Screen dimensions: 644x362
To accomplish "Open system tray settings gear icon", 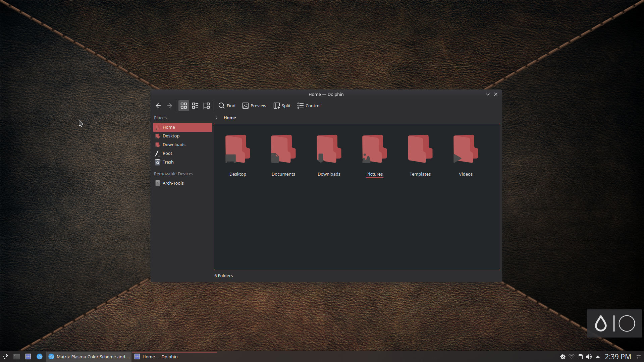I will coord(563,357).
